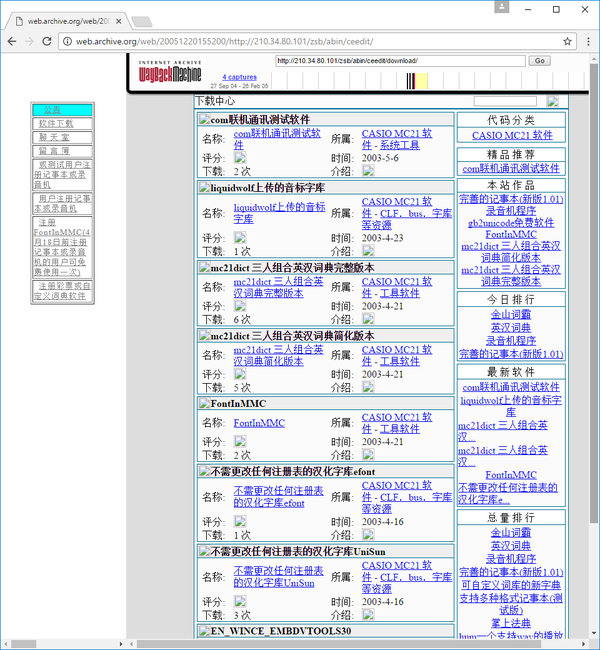This screenshot has width=600, height=650.
Task: Open the Chrome three-dot menu
Action: pyautogui.click(x=588, y=41)
